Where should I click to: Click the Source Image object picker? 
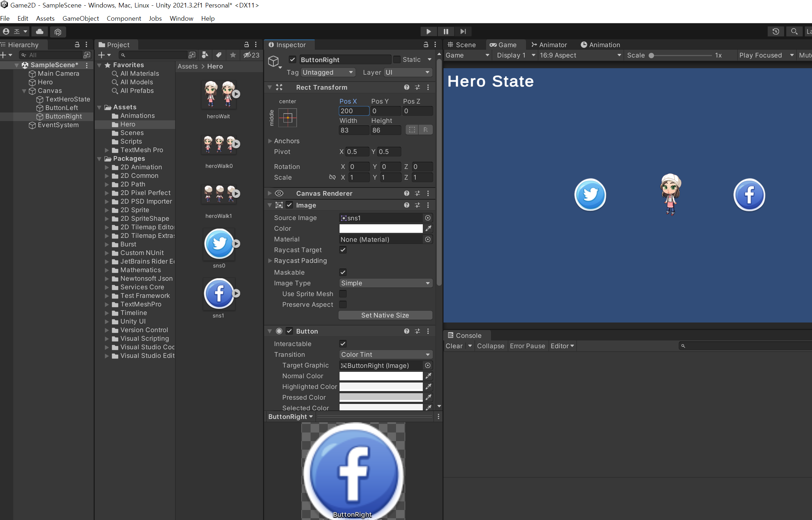(428, 218)
